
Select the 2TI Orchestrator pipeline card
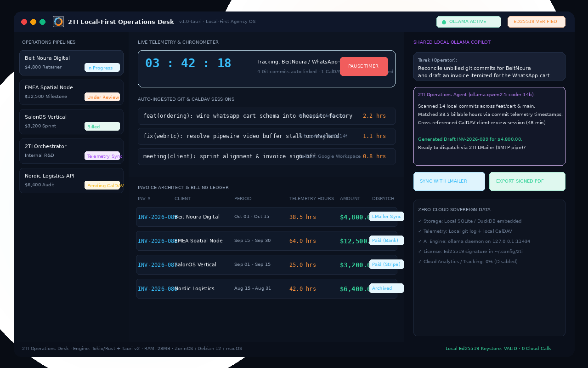71,151
